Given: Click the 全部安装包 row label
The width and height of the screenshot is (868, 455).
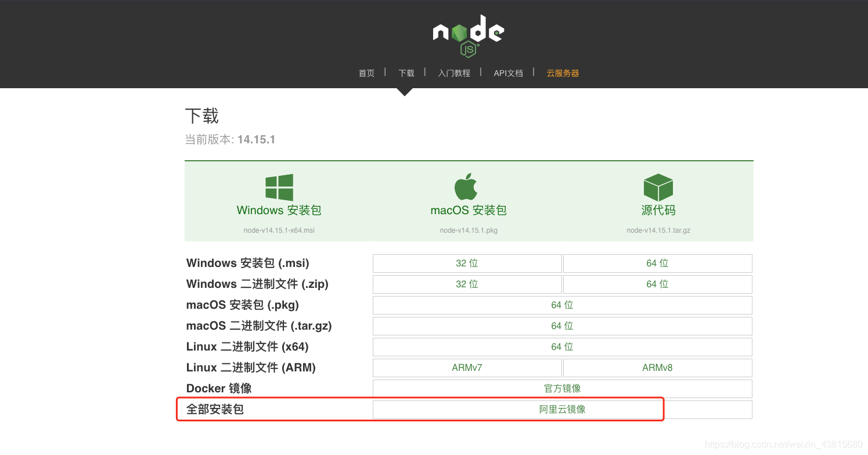Looking at the screenshot, I should pos(215,410).
